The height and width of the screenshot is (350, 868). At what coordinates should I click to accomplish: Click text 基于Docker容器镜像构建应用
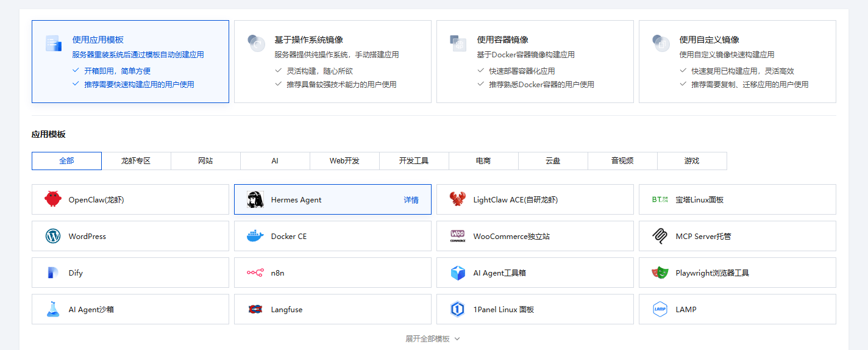526,55
